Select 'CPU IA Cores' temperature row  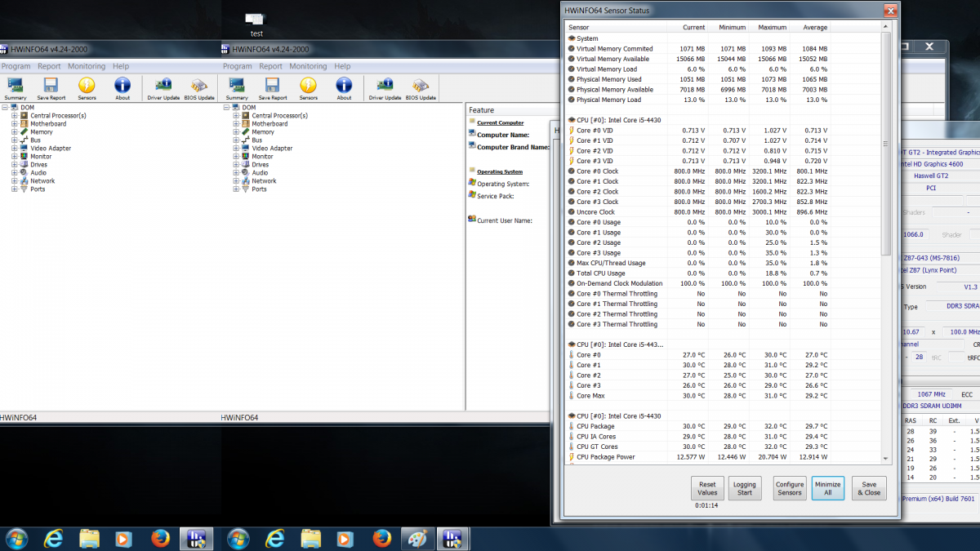point(723,437)
